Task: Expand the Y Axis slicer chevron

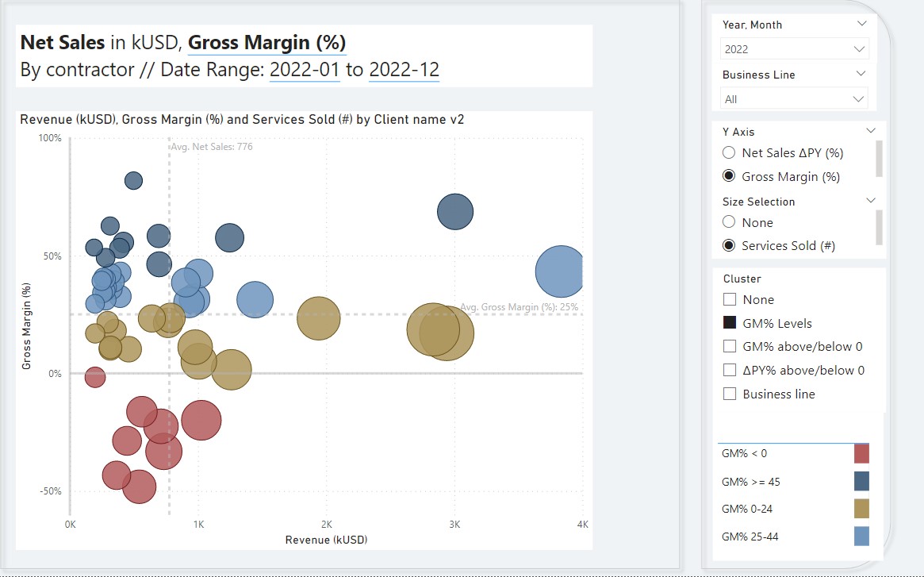Action: pos(871,131)
